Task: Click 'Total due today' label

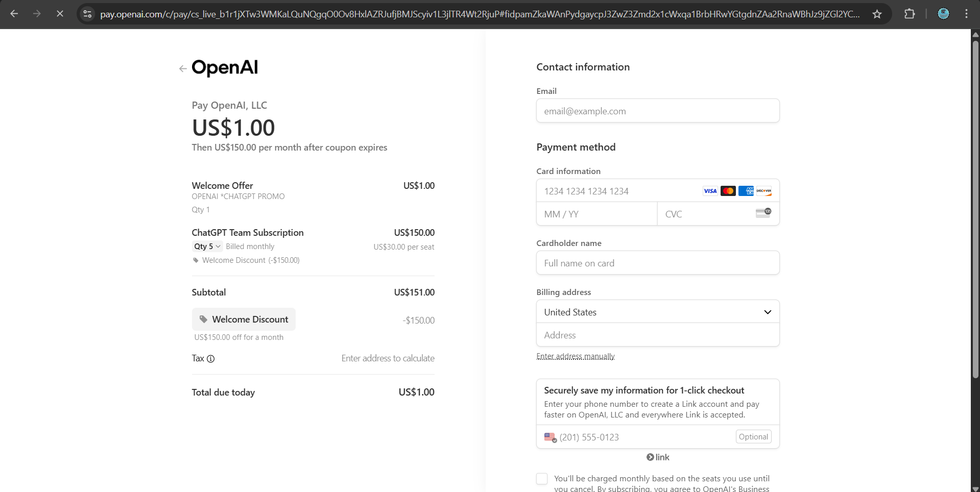Action: click(x=223, y=392)
